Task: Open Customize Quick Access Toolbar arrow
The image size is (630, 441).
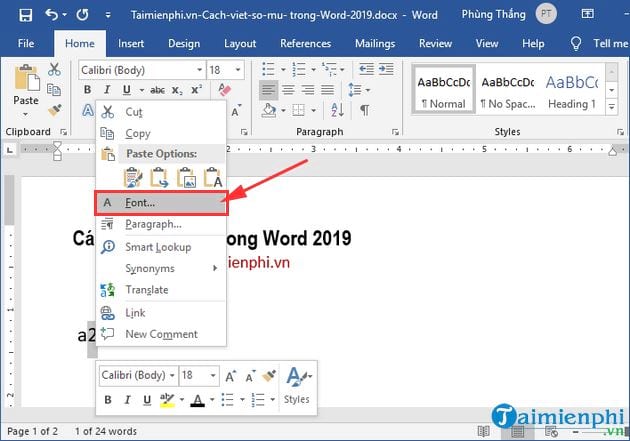Action: [x=108, y=15]
